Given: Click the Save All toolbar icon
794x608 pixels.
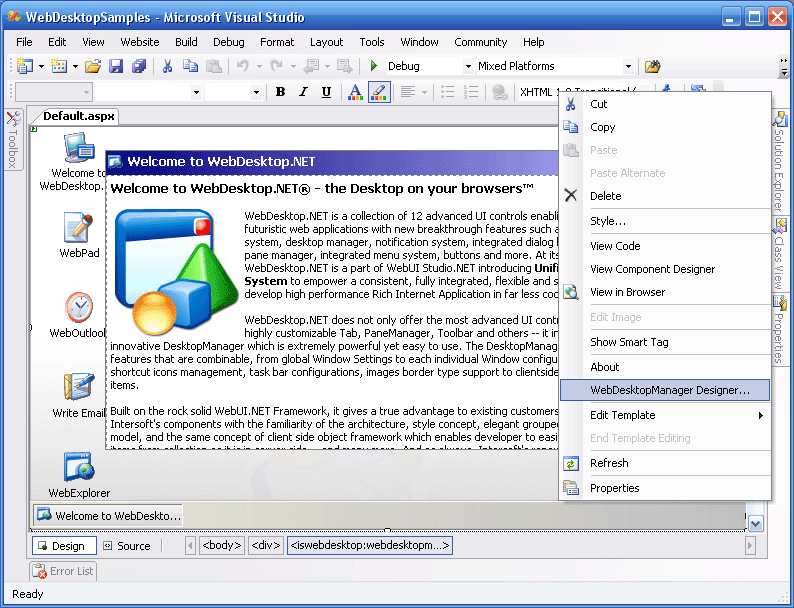Looking at the screenshot, I should (x=138, y=66).
